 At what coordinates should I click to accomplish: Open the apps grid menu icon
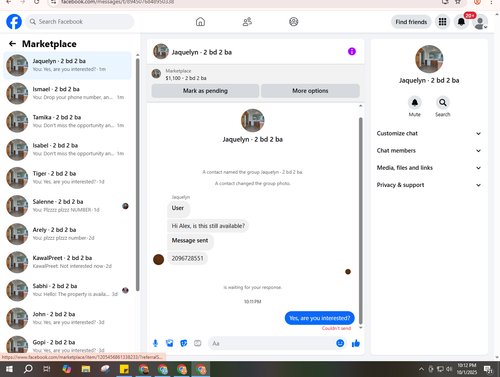pyautogui.click(x=442, y=22)
